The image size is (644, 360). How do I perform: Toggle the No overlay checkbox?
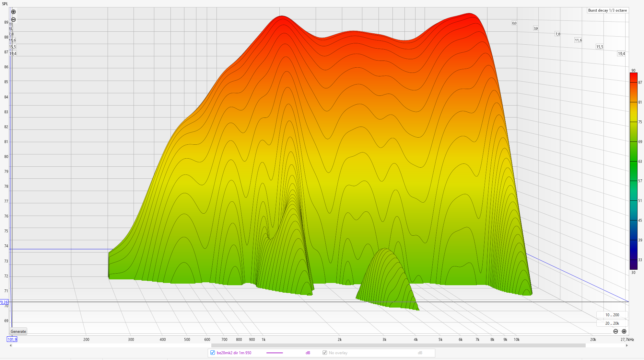click(x=324, y=353)
